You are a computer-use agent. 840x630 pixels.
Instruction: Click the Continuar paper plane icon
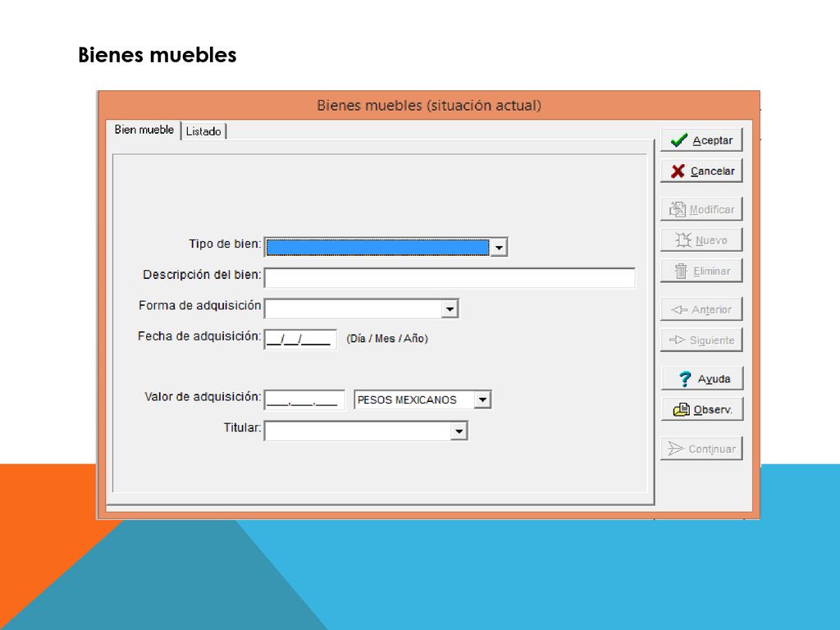tap(676, 449)
